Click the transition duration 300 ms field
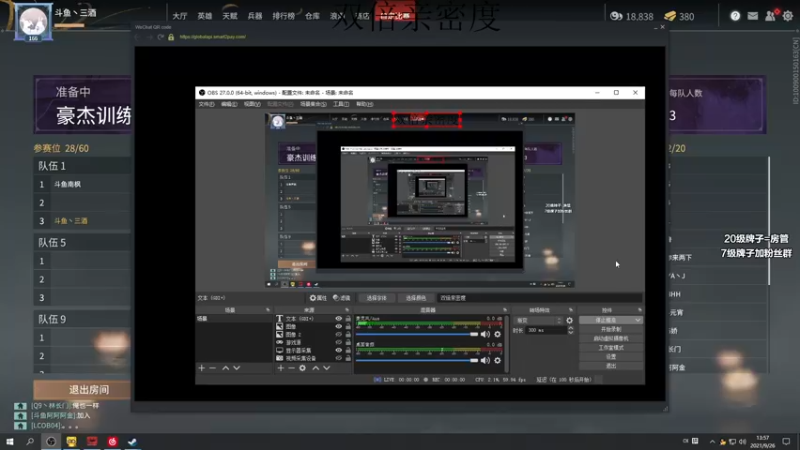This screenshot has width=800, height=450. pos(545,330)
